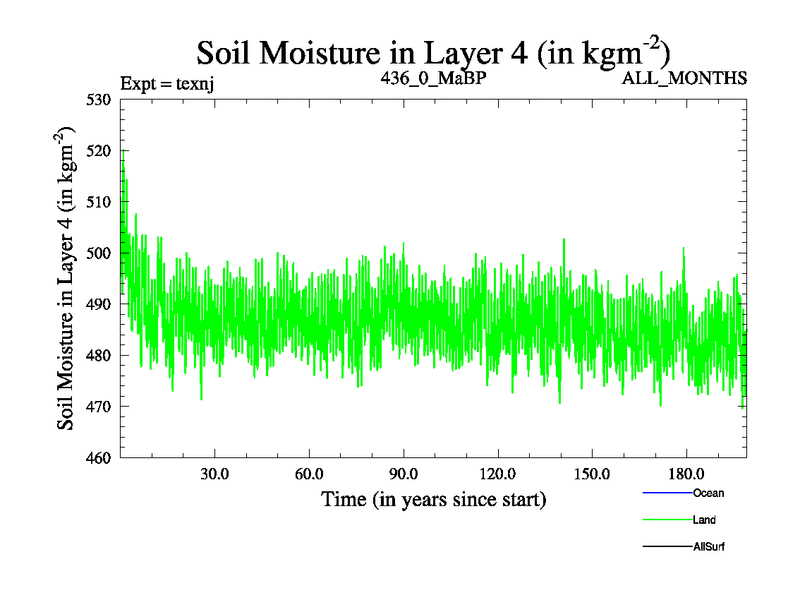Select the AllSurf legend label
Viewport: 800px width, 600px height.
point(709,547)
